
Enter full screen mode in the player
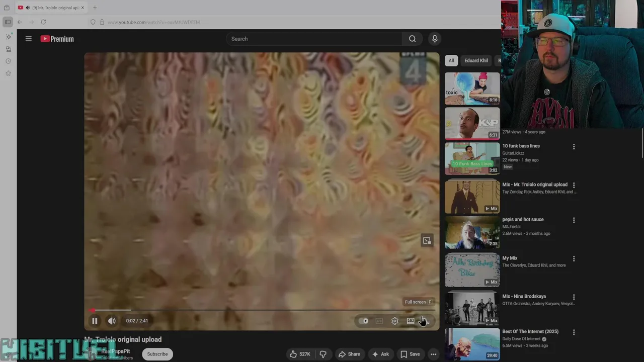[426, 321]
